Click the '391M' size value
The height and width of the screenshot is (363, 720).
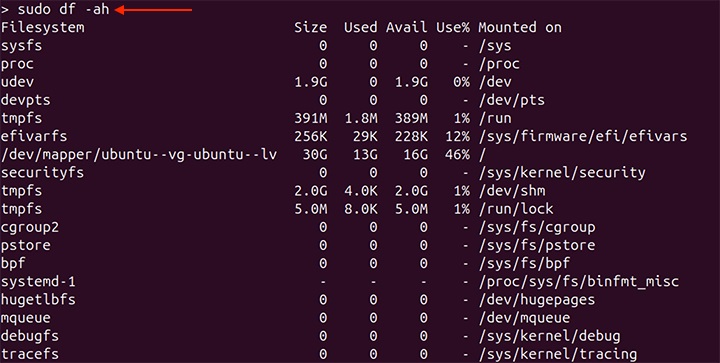[311, 118]
